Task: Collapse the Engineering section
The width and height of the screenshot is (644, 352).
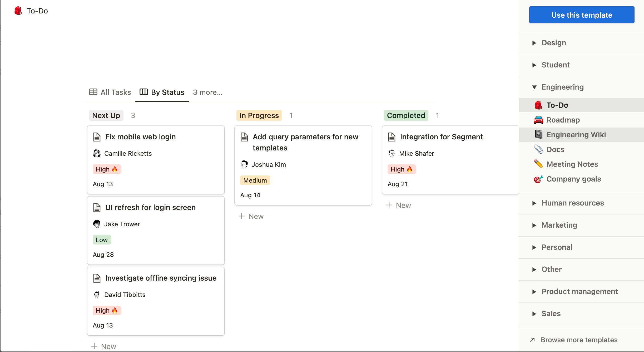Action: pyautogui.click(x=534, y=87)
